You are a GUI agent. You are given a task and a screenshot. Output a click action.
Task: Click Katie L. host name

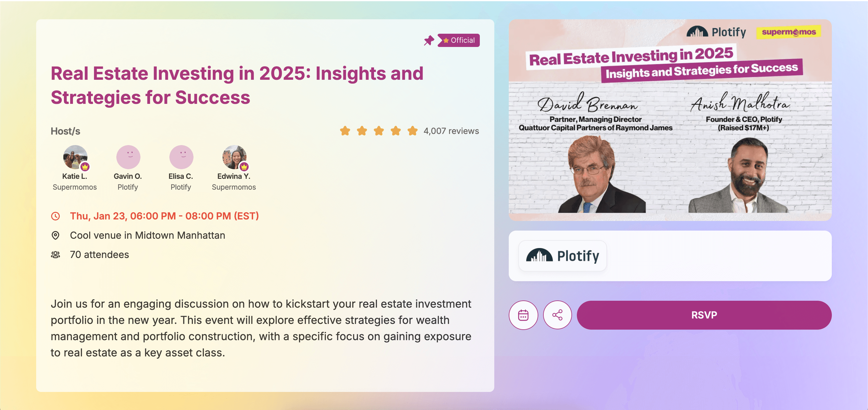coord(75,176)
